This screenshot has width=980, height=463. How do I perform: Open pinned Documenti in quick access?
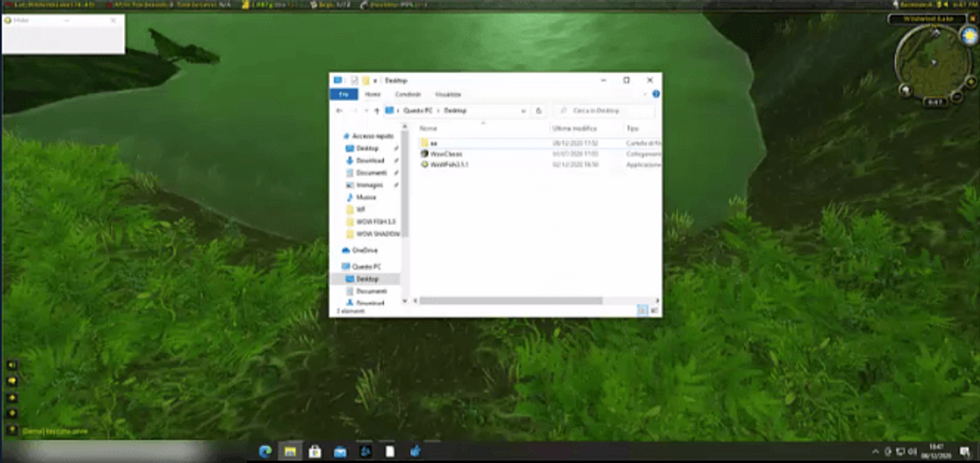tap(371, 173)
